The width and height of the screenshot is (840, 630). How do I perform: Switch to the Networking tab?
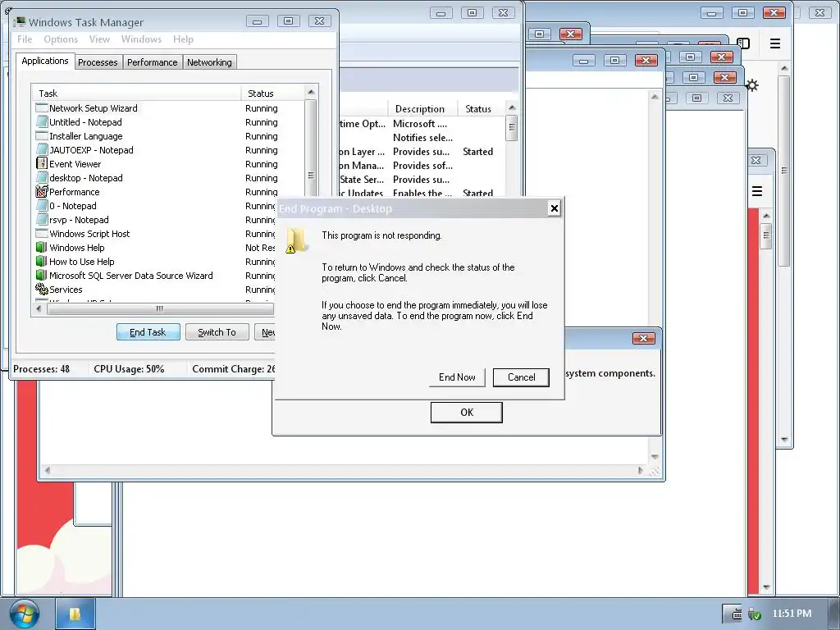tap(209, 62)
